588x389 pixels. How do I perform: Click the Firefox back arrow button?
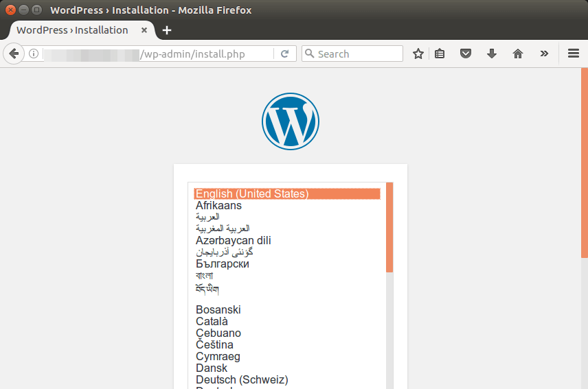(x=14, y=54)
